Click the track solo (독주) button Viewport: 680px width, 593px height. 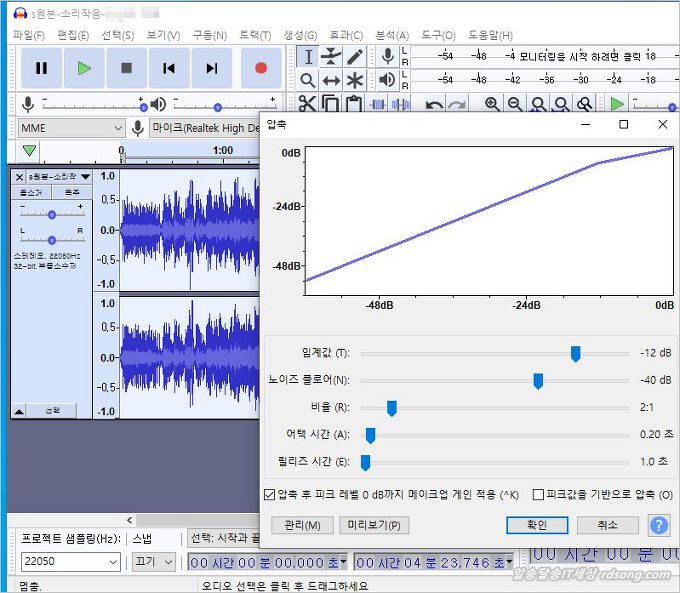coord(72,193)
